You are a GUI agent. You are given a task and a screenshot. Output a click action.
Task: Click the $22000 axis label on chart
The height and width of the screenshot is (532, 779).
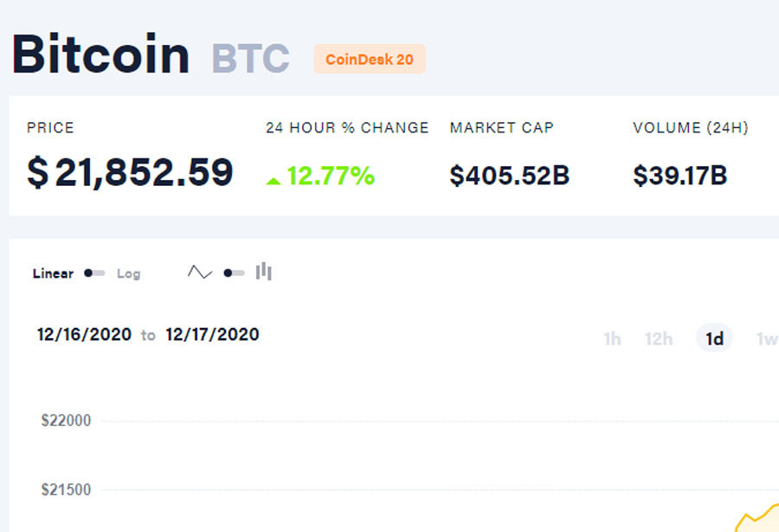coord(66,420)
